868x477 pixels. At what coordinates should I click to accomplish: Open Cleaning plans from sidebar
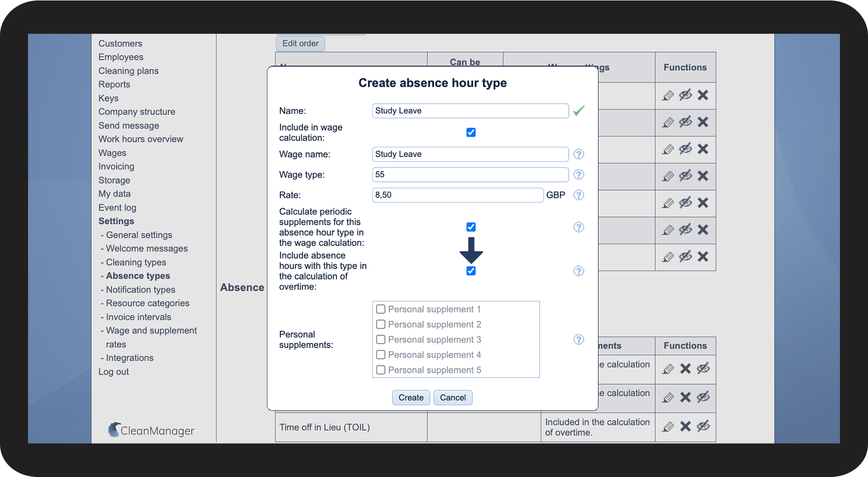click(x=128, y=71)
